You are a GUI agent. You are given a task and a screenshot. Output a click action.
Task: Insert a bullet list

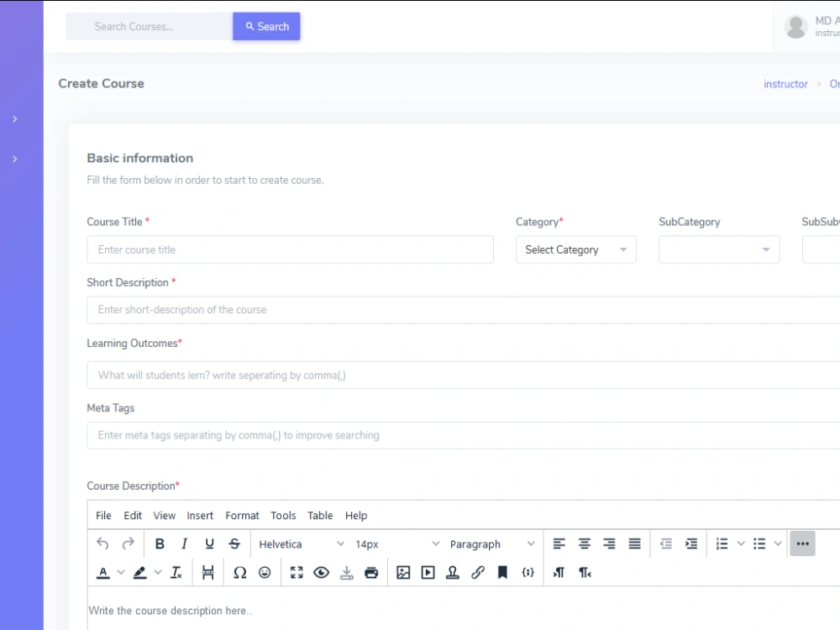pos(759,543)
